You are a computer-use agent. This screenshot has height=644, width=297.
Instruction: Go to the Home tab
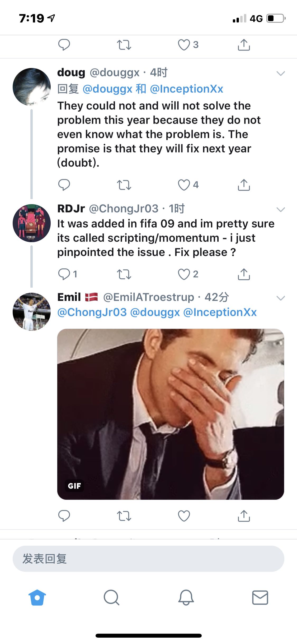click(x=37, y=597)
